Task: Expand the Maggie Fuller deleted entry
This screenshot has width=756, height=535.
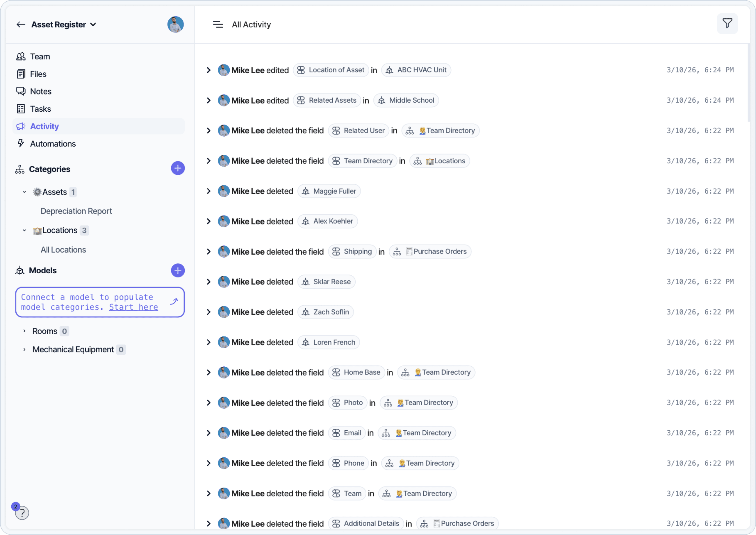Action: point(208,191)
